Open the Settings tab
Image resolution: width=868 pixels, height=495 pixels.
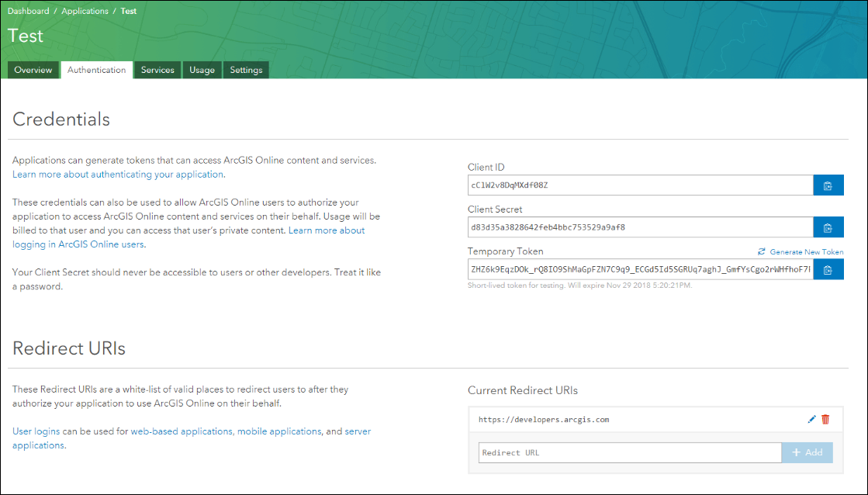point(246,70)
